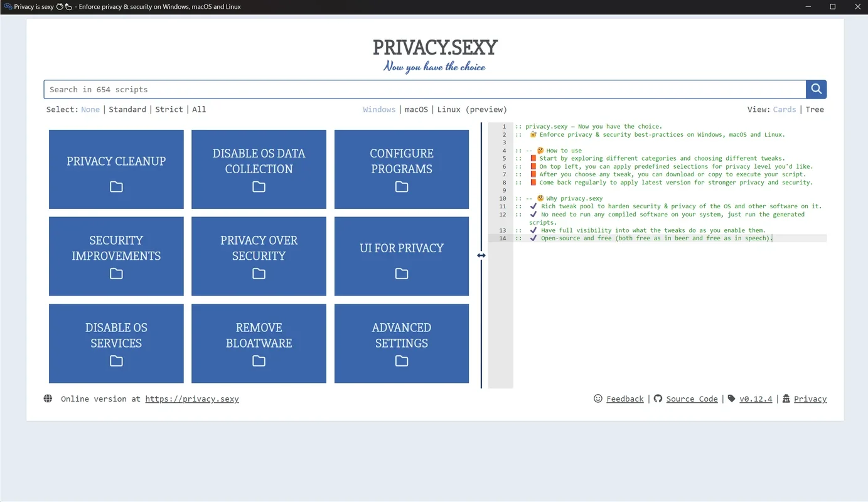This screenshot has width=868, height=502.
Task: Click the folder icon in UI For Privacy
Action: pos(402,274)
